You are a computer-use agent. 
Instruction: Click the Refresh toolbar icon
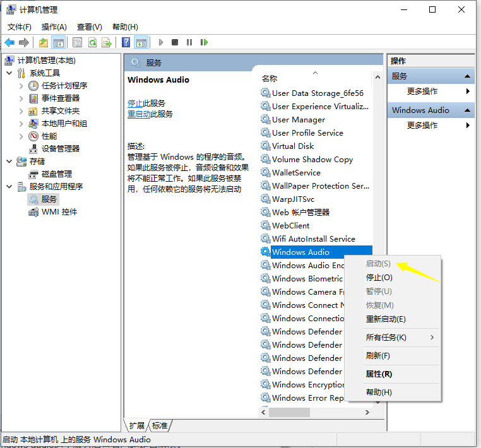tap(92, 42)
